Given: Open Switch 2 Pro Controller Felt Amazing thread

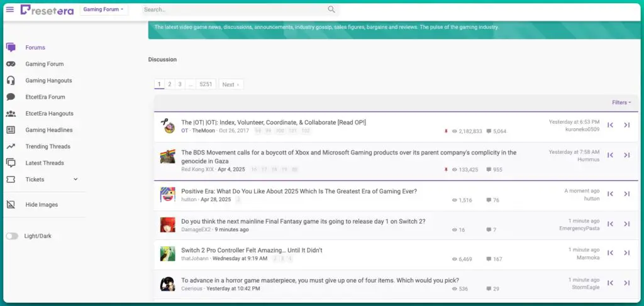Looking at the screenshot, I should (252, 250).
